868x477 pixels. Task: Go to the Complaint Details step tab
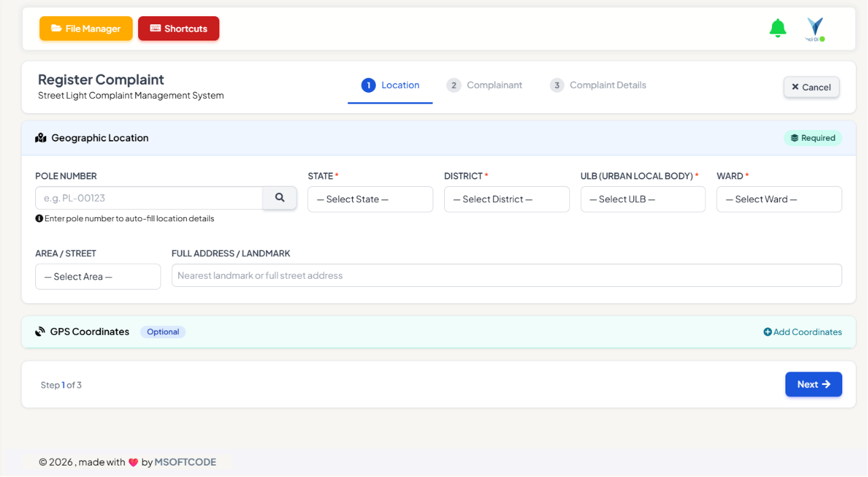click(599, 85)
